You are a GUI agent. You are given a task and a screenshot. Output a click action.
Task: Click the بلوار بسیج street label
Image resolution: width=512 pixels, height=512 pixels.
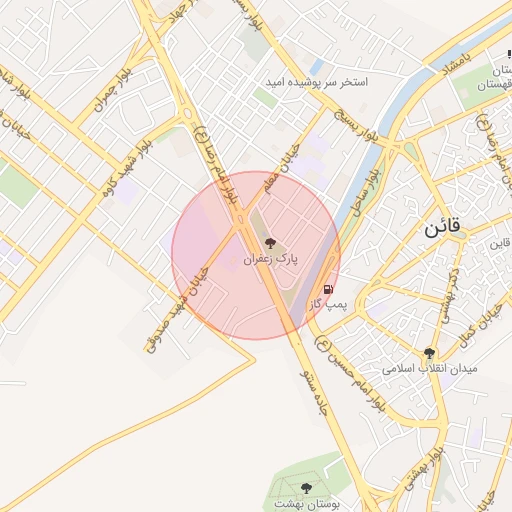pos(356,126)
